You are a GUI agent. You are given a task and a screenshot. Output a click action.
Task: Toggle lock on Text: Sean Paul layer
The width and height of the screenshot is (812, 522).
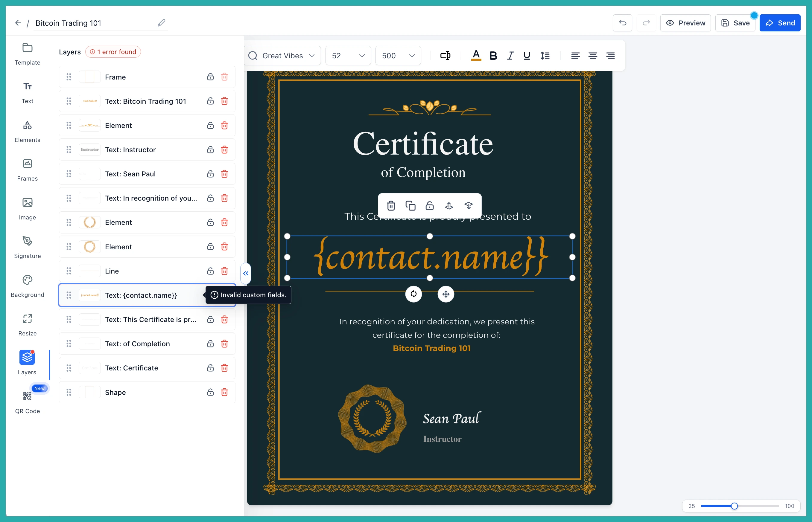click(210, 174)
